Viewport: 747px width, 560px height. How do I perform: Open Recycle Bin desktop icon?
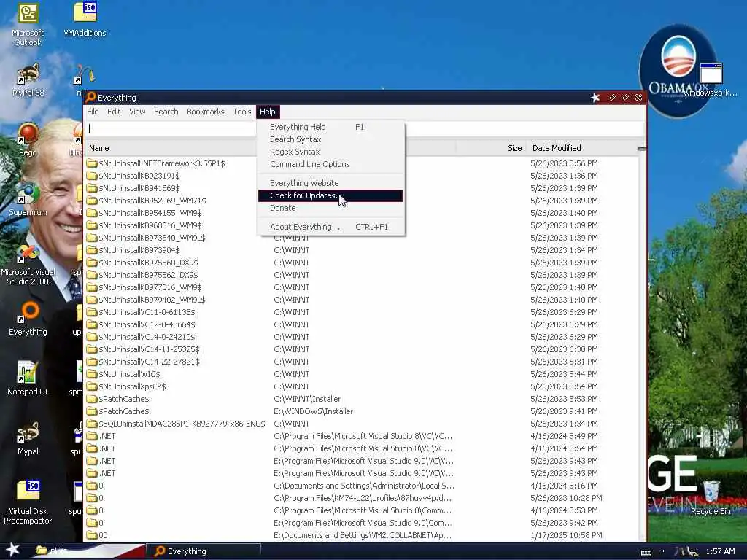(x=711, y=498)
